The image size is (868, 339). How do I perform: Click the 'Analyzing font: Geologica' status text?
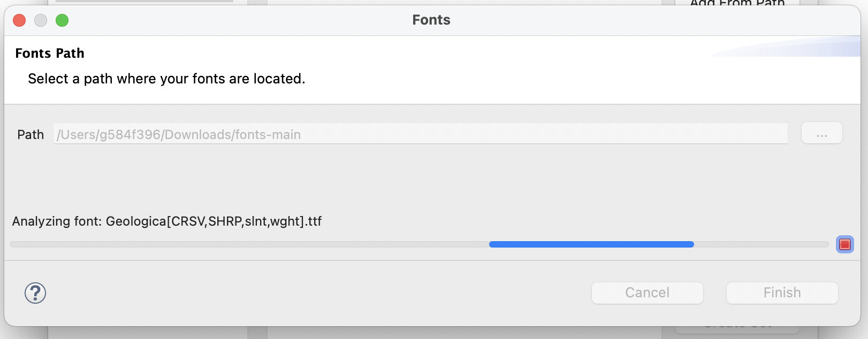(167, 221)
